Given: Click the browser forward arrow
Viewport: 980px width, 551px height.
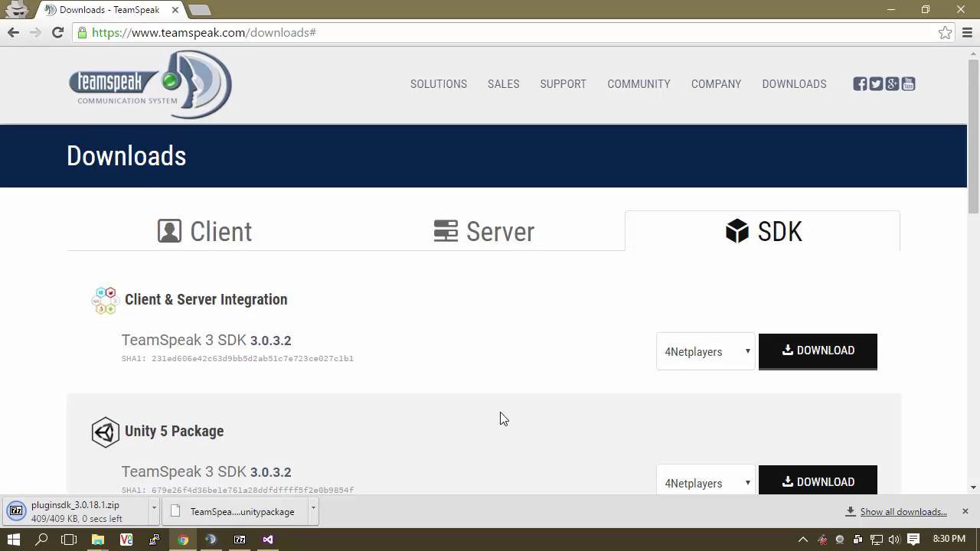Looking at the screenshot, I should 35,32.
